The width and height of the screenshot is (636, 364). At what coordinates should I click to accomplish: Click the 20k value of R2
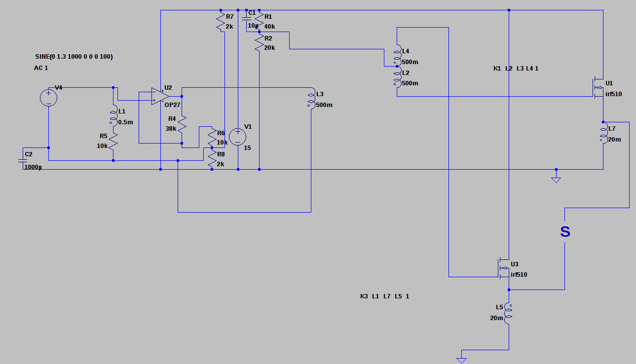(x=270, y=48)
